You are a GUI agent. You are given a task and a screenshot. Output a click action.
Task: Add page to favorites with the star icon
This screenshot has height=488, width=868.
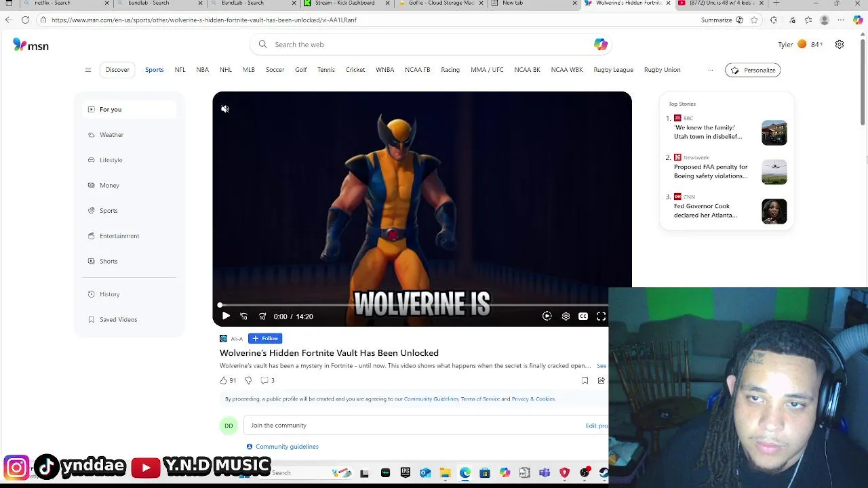(754, 20)
